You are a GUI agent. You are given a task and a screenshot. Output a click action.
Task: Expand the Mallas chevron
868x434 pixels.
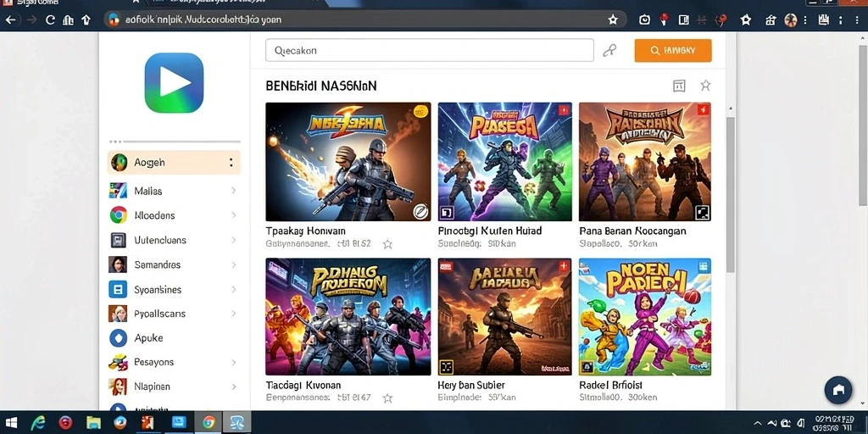pos(234,191)
